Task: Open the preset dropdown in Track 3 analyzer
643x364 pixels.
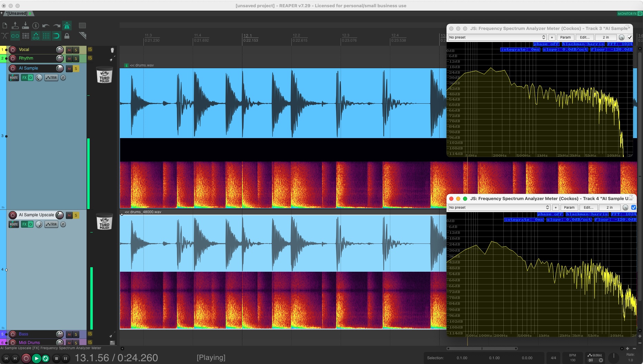Action: click(497, 37)
